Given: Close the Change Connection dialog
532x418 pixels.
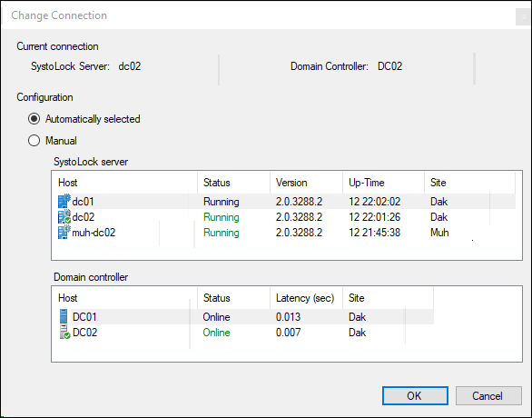Looking at the screenshot, I should (524, 16).
